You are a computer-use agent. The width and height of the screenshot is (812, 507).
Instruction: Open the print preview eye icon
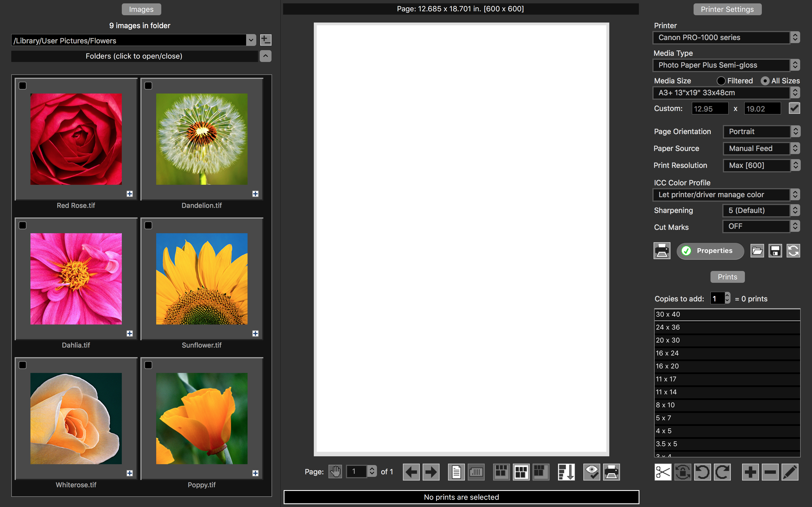coord(592,472)
